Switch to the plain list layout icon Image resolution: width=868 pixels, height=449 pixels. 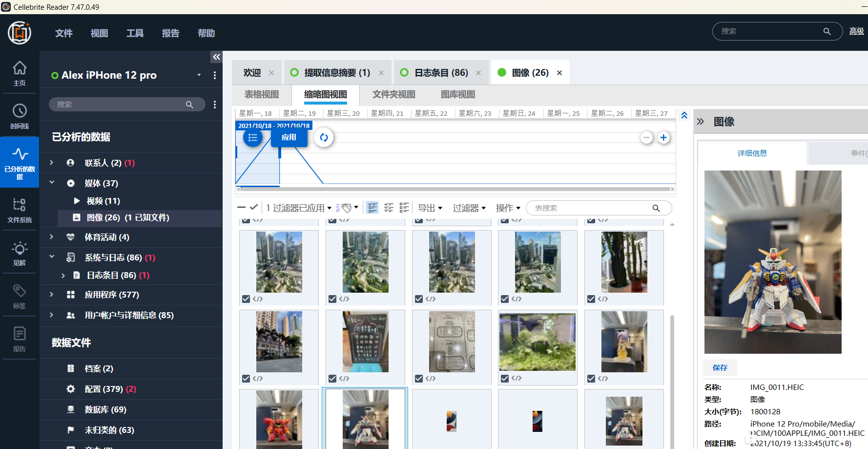(404, 208)
